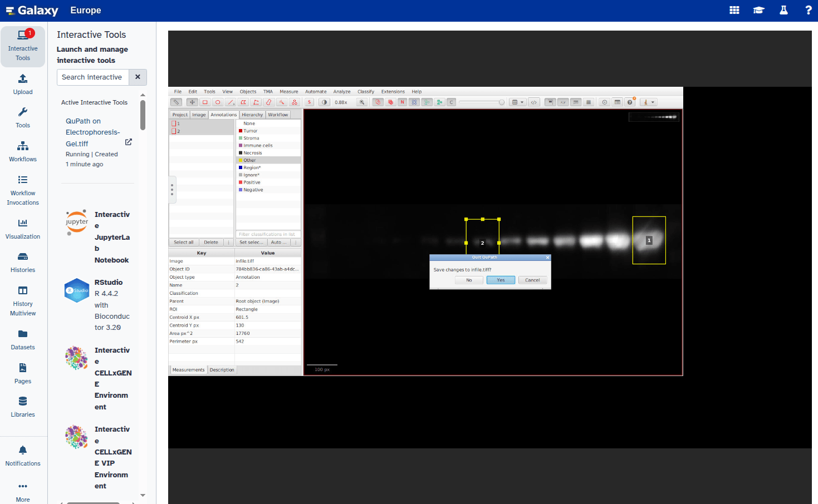818x504 pixels.
Task: Select the Polyline annotation tool
Action: tap(256, 102)
